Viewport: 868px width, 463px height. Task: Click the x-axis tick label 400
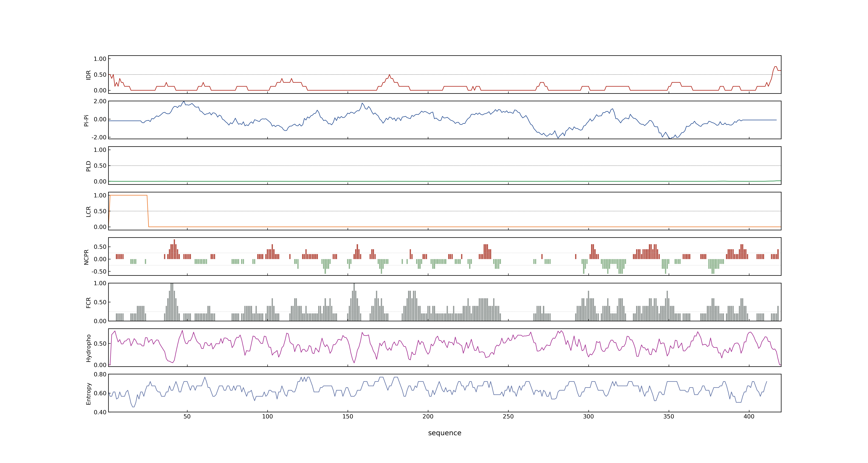pos(749,416)
